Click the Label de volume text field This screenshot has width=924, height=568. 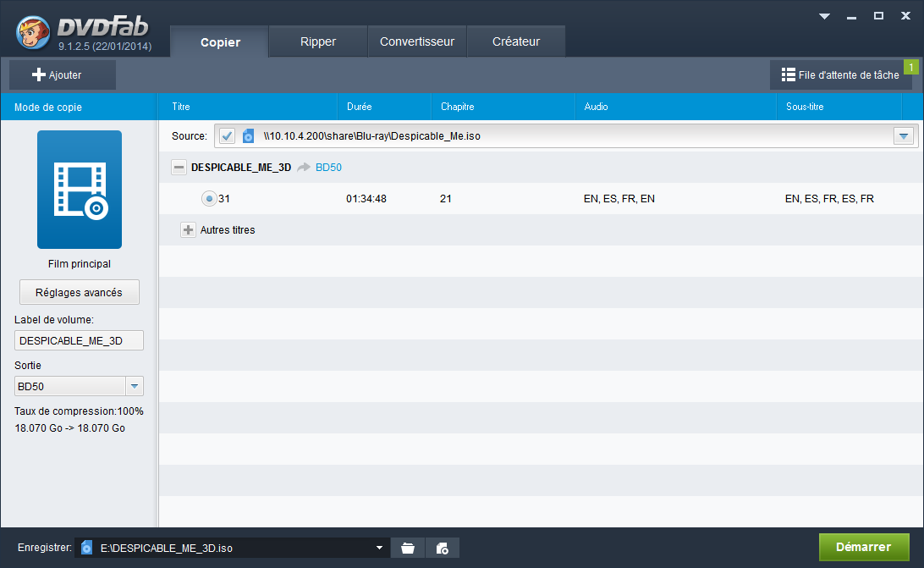click(79, 340)
